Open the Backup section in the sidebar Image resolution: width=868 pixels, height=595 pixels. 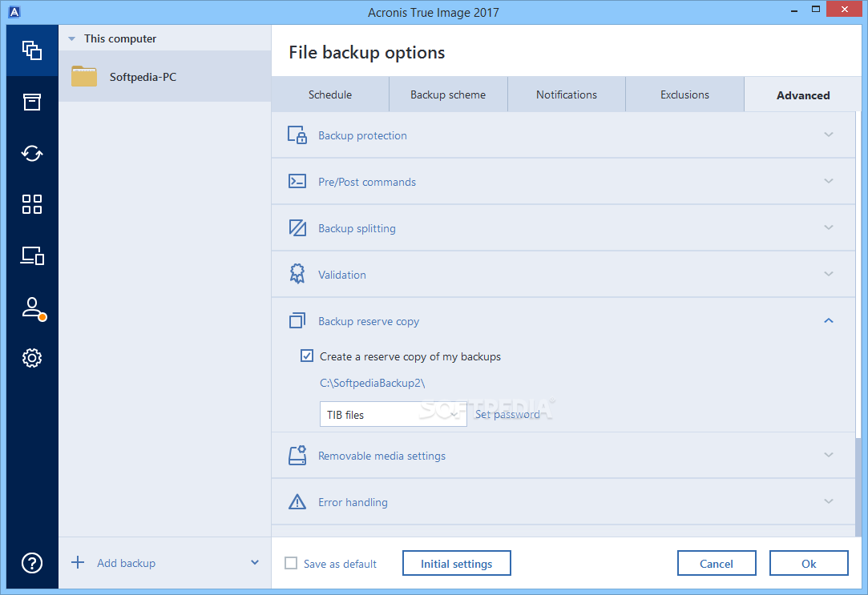(32, 50)
